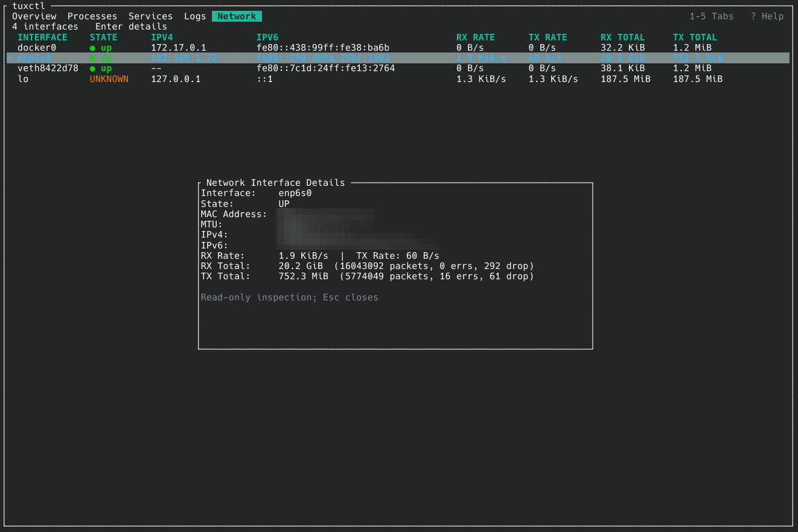This screenshot has height=532, width=798.
Task: Click the 172.17.0.1 IPv4 address
Action: tap(179, 48)
